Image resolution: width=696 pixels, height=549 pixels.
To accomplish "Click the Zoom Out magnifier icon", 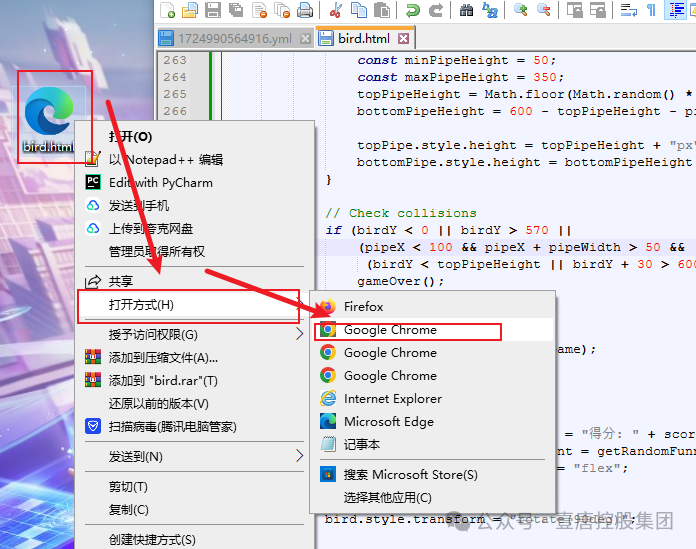I will (543, 9).
